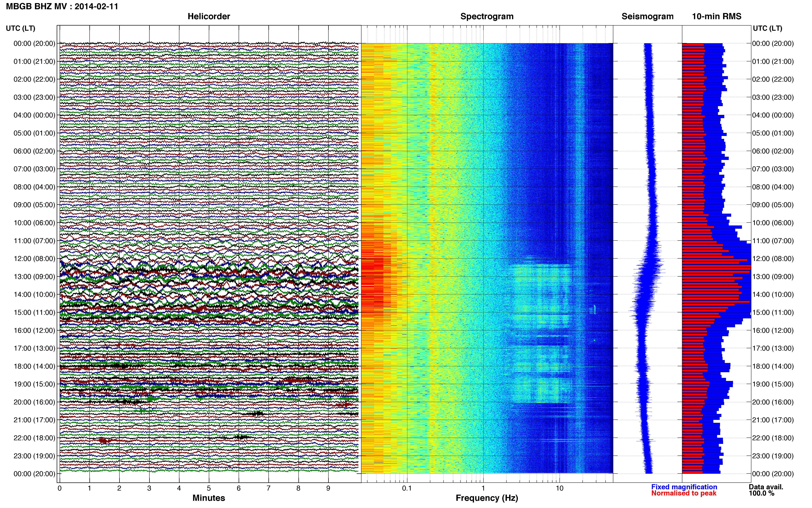
Task: Click the 'Seismogram' panel heading
Action: pos(648,16)
